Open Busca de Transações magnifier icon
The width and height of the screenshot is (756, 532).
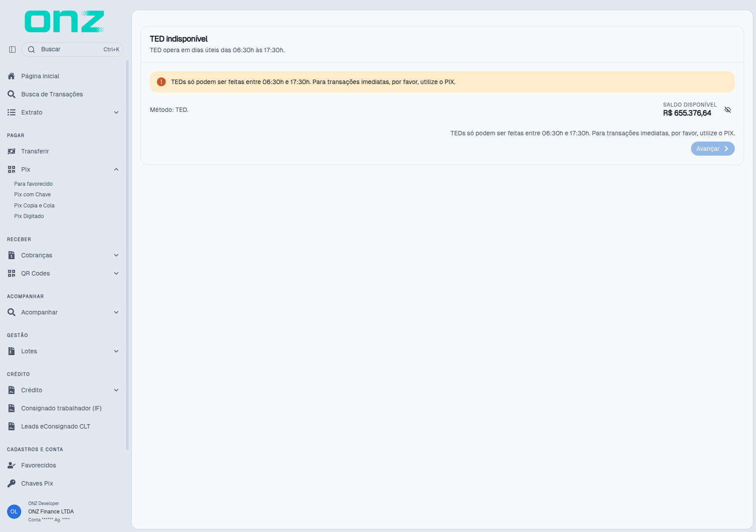(x=11, y=94)
